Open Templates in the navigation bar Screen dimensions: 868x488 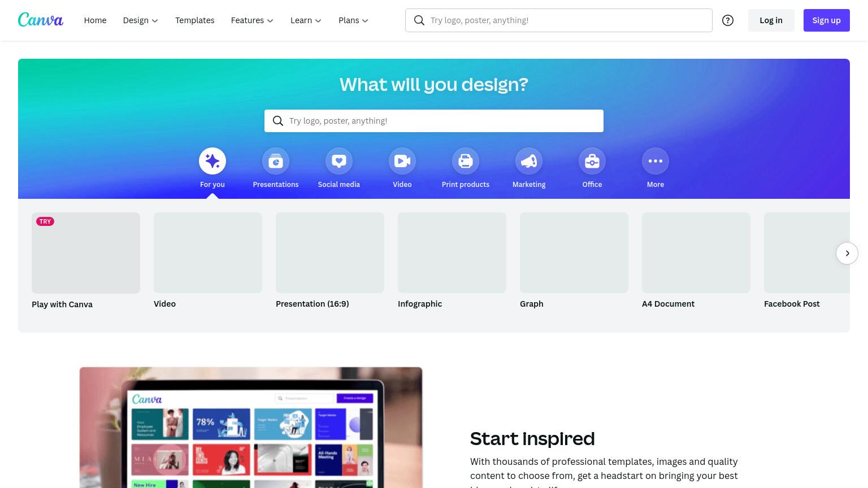pyautogui.click(x=195, y=20)
